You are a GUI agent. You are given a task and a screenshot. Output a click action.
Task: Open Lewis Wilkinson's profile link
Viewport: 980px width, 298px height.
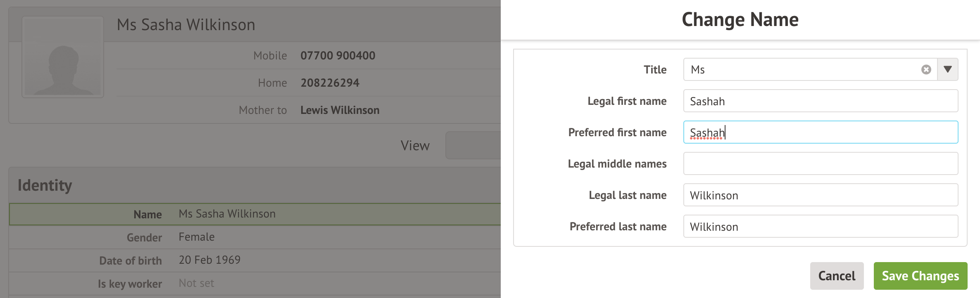point(340,110)
